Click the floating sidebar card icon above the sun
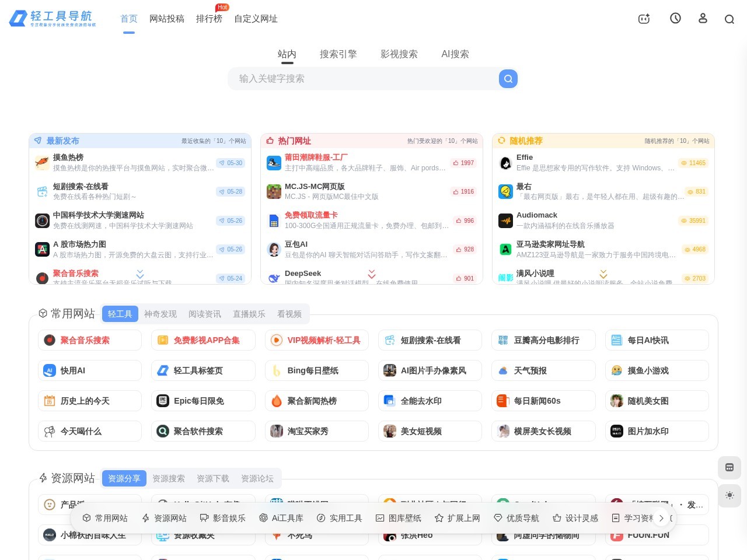 coord(729,467)
